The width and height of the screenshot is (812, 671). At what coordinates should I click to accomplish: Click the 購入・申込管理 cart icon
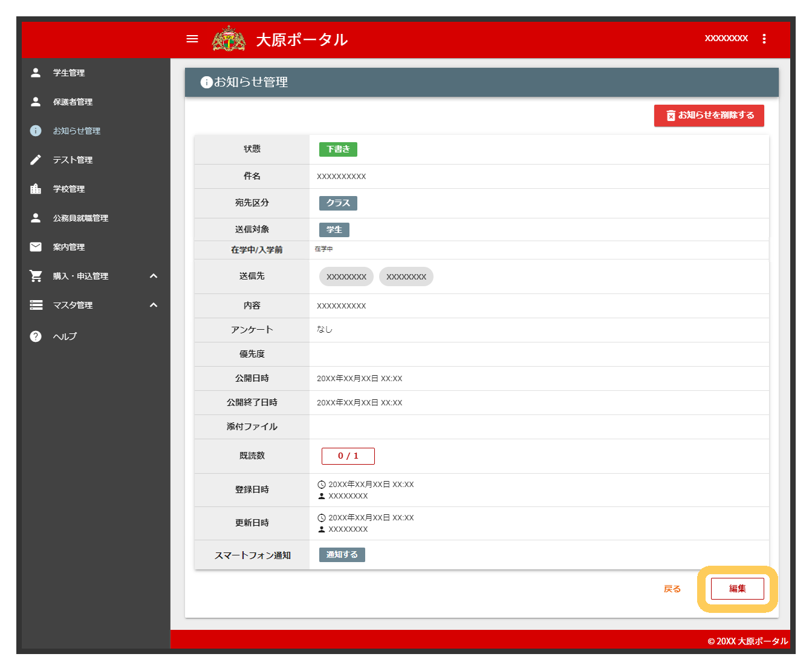36,276
